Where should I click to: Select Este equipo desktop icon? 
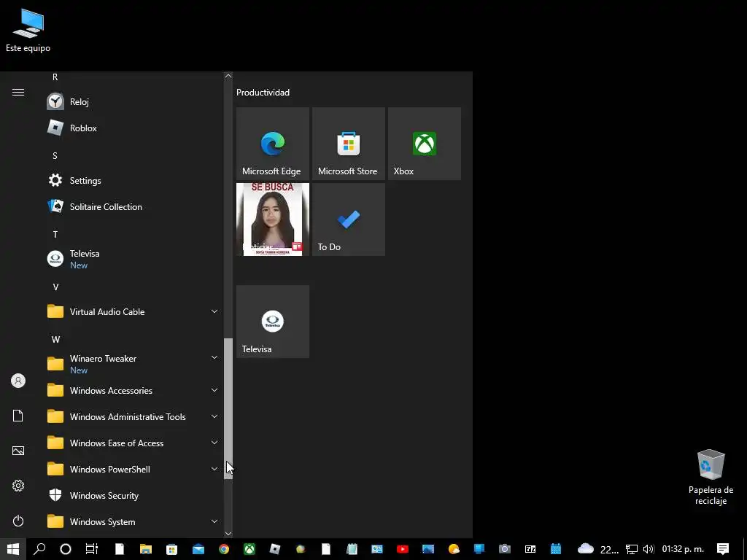pos(28,29)
